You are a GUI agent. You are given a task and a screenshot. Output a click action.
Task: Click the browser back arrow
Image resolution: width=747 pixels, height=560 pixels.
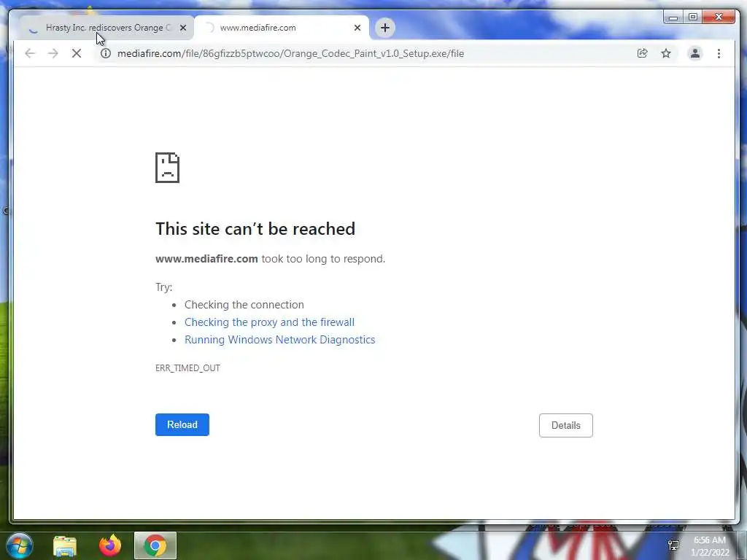(x=30, y=53)
